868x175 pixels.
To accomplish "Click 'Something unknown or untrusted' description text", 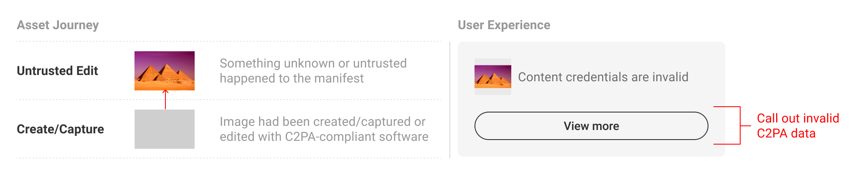I will (313, 63).
